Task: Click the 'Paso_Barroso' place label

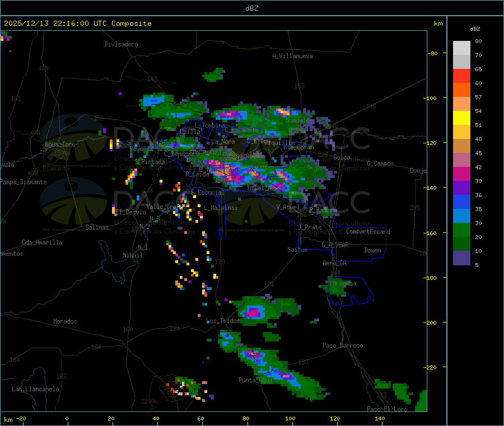Action: 343,345
